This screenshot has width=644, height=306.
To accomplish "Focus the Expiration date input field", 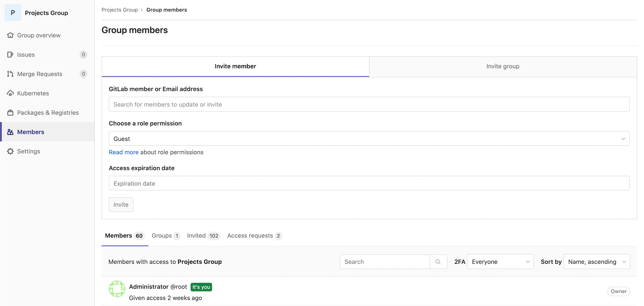I will pyautogui.click(x=369, y=183).
